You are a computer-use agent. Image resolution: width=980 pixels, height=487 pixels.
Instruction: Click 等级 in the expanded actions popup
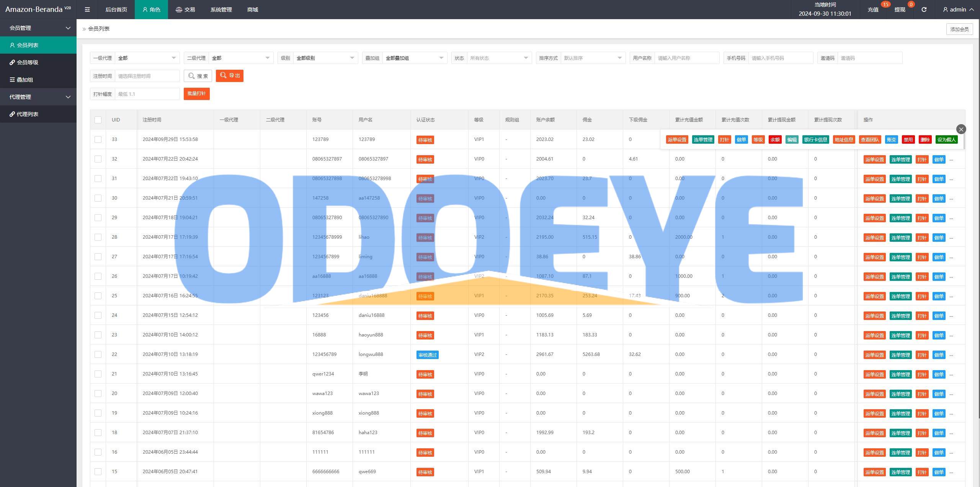point(758,140)
